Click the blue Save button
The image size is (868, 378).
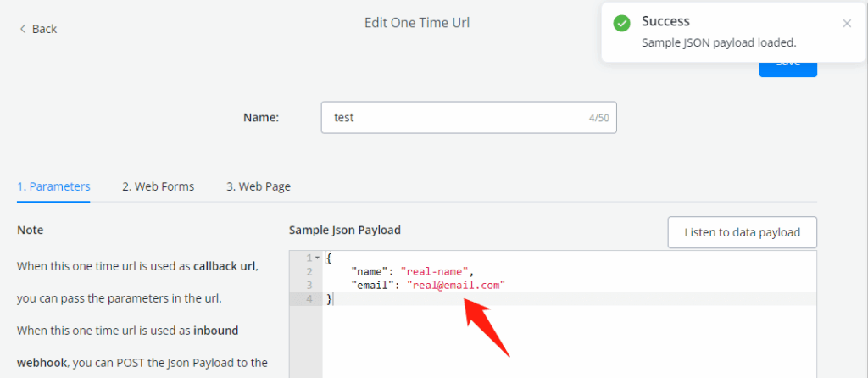pyautogui.click(x=787, y=64)
